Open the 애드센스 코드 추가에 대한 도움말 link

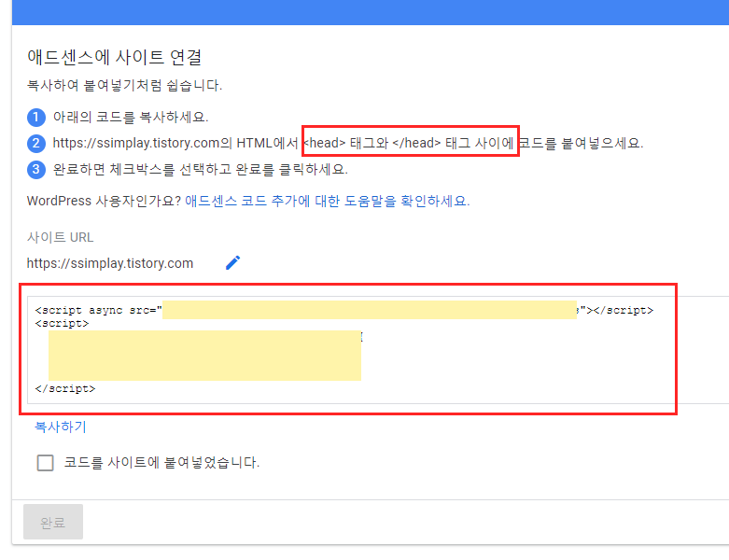pos(328,201)
